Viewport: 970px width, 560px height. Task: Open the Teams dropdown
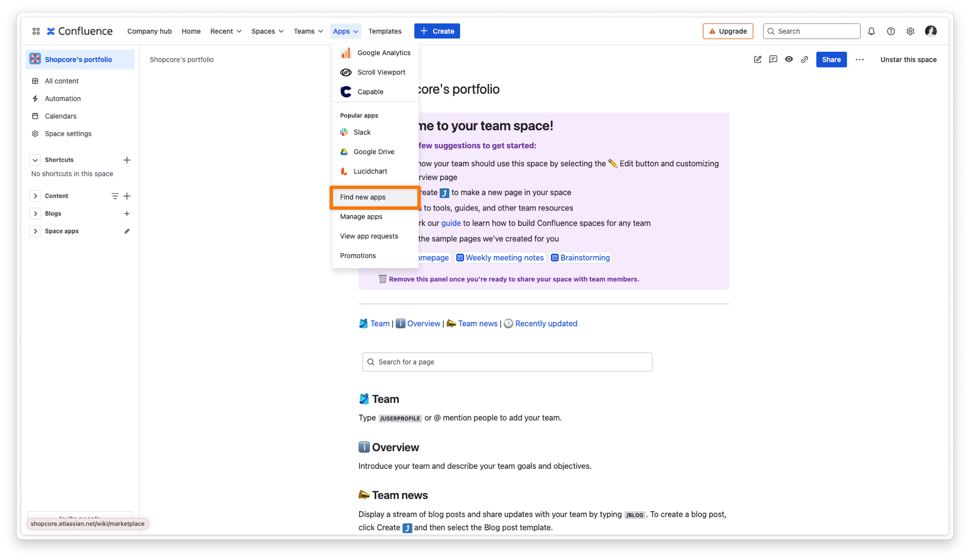click(308, 31)
